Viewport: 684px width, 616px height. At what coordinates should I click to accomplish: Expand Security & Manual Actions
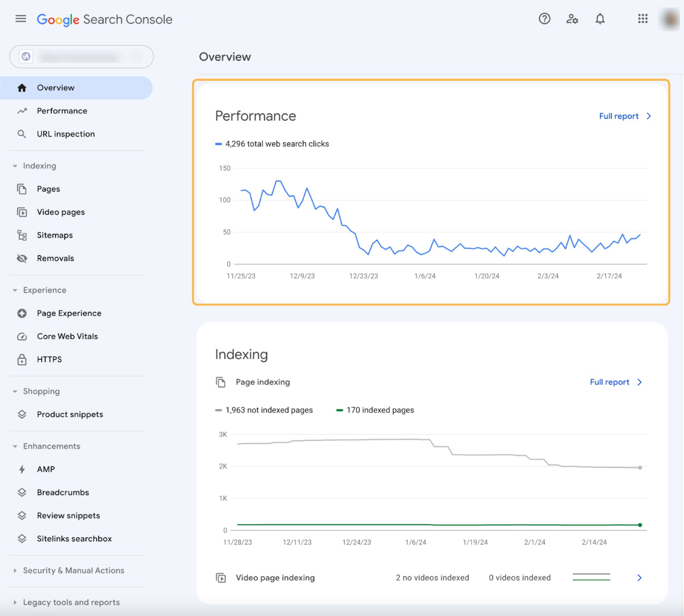tap(15, 571)
